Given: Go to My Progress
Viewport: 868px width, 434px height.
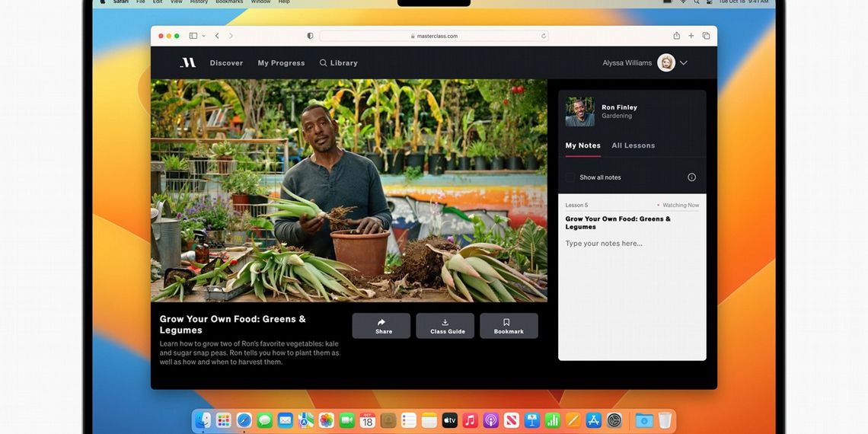Looking at the screenshot, I should [281, 63].
